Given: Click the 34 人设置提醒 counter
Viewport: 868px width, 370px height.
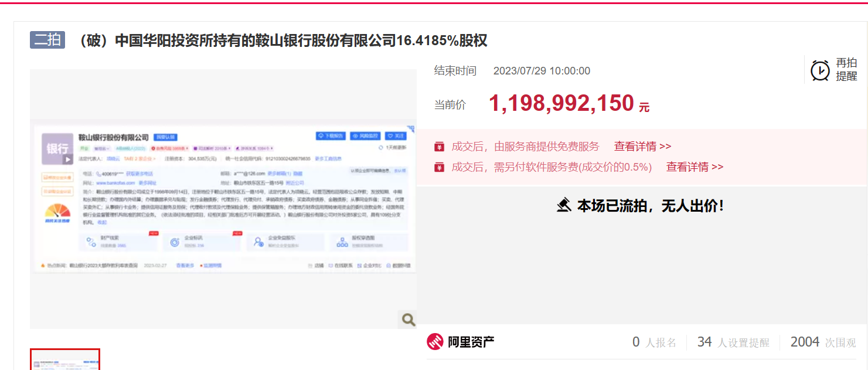Looking at the screenshot, I should coord(733,342).
